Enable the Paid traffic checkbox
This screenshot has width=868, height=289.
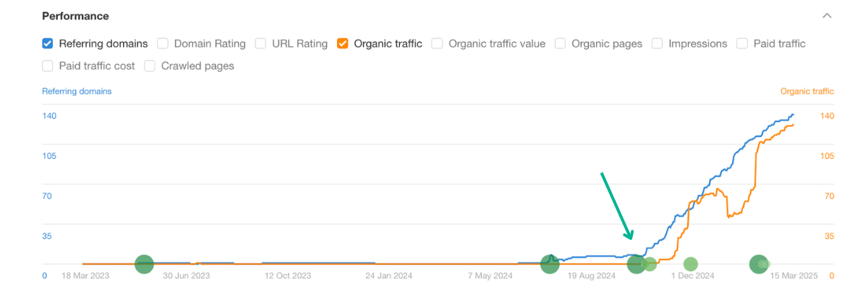pos(742,43)
